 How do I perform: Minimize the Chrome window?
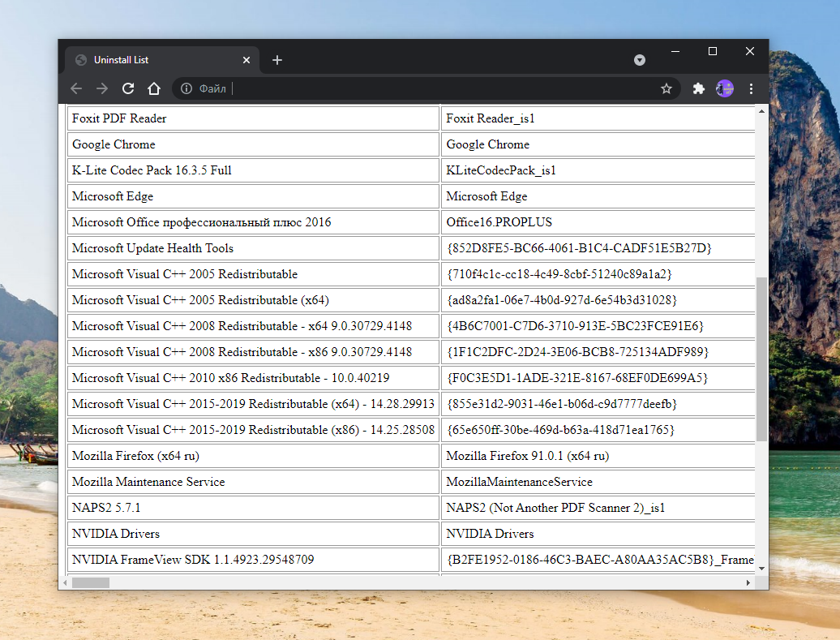[x=675, y=51]
